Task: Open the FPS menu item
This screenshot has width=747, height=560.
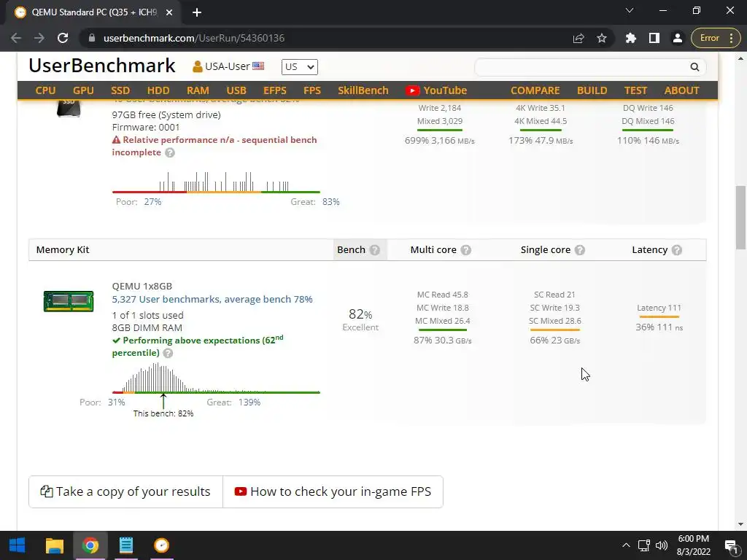Action: coord(312,90)
